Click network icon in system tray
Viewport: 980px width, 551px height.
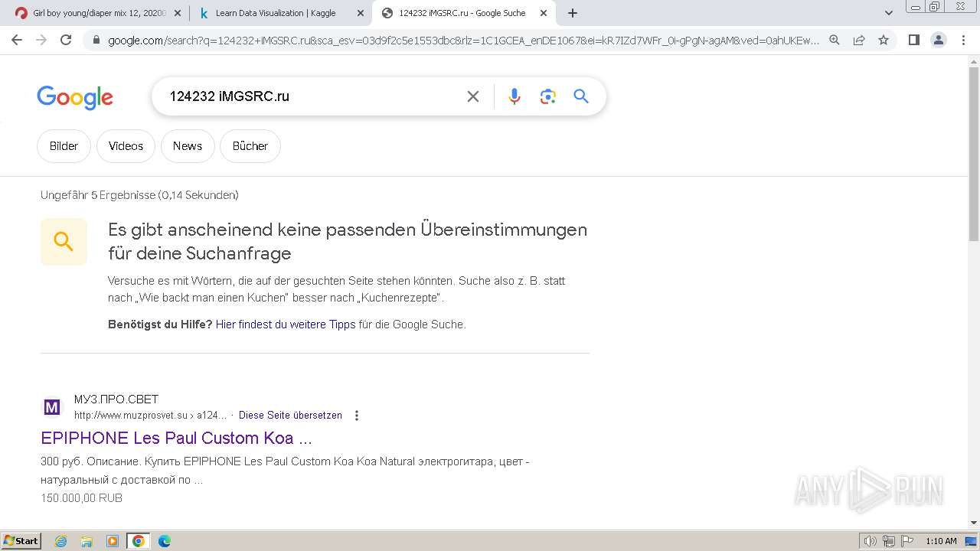click(x=889, y=541)
